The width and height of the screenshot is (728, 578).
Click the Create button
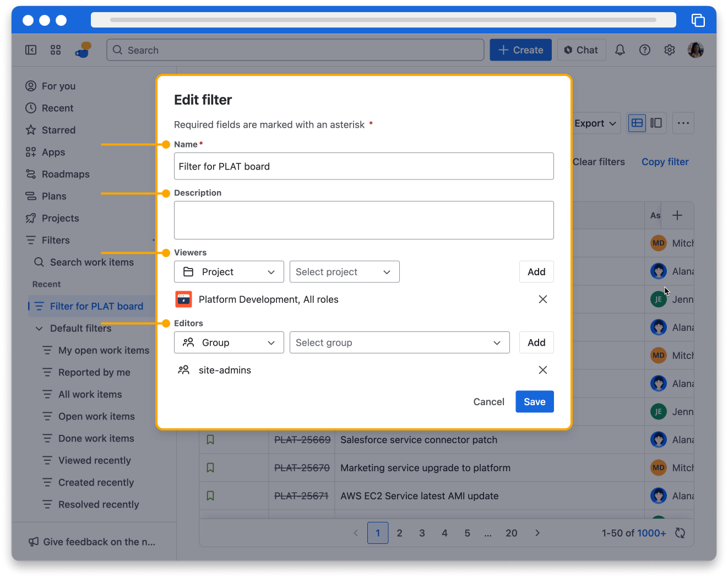coord(520,50)
